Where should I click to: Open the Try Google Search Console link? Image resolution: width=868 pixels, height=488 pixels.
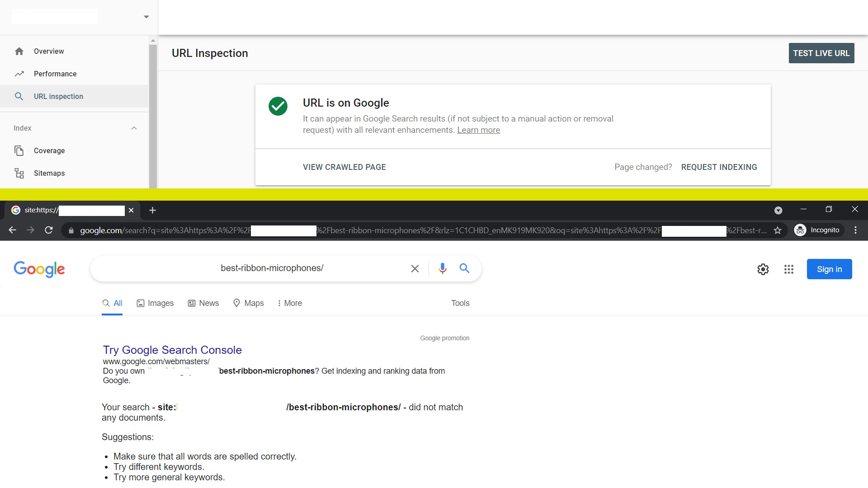[x=172, y=350]
